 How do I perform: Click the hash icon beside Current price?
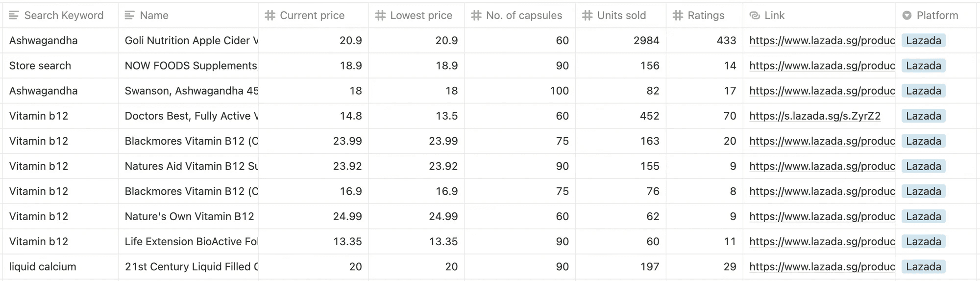[x=270, y=16]
